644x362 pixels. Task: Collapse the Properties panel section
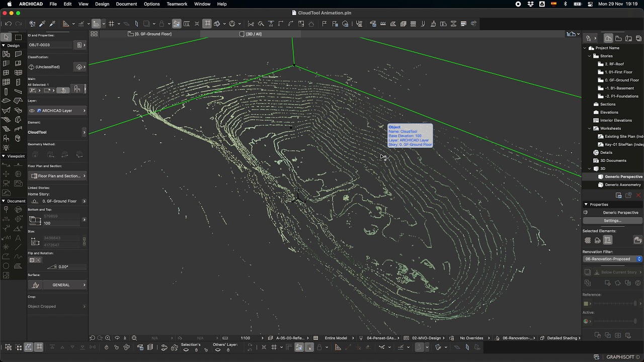point(586,205)
